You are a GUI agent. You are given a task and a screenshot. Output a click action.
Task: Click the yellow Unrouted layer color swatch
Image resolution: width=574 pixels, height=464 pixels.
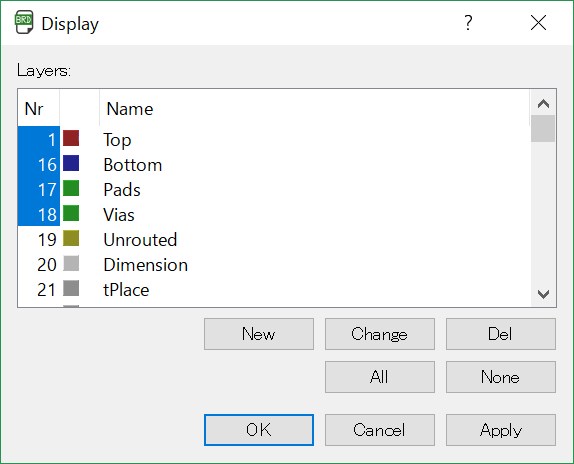(71, 238)
